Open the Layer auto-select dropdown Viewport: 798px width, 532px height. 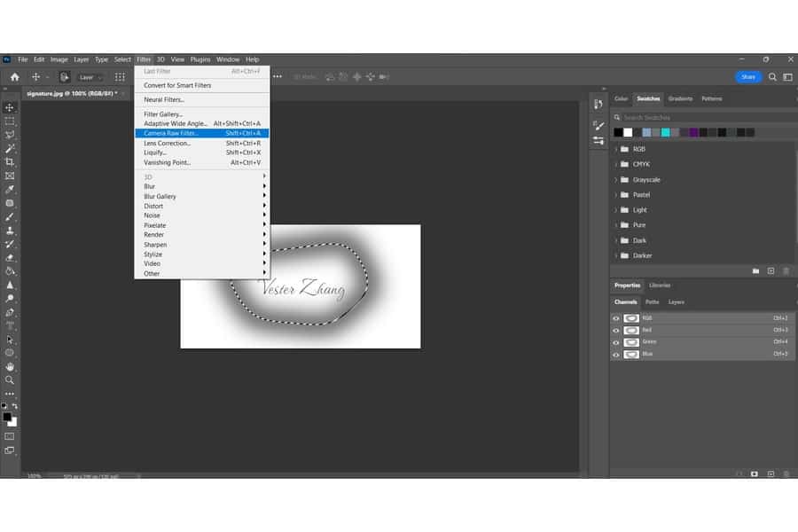pos(90,77)
